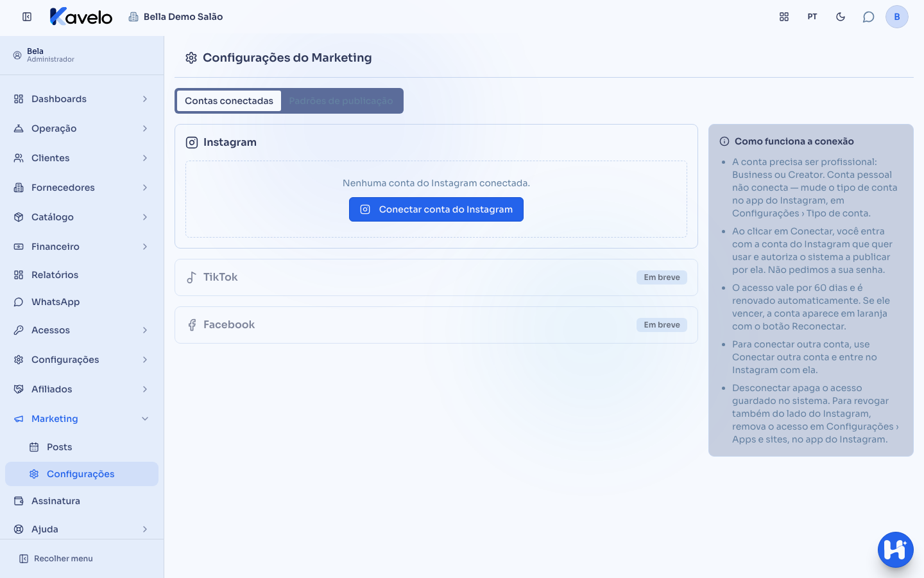
Task: Click "Nenhuma conta do Instagram conectada." text
Action: pos(436,183)
